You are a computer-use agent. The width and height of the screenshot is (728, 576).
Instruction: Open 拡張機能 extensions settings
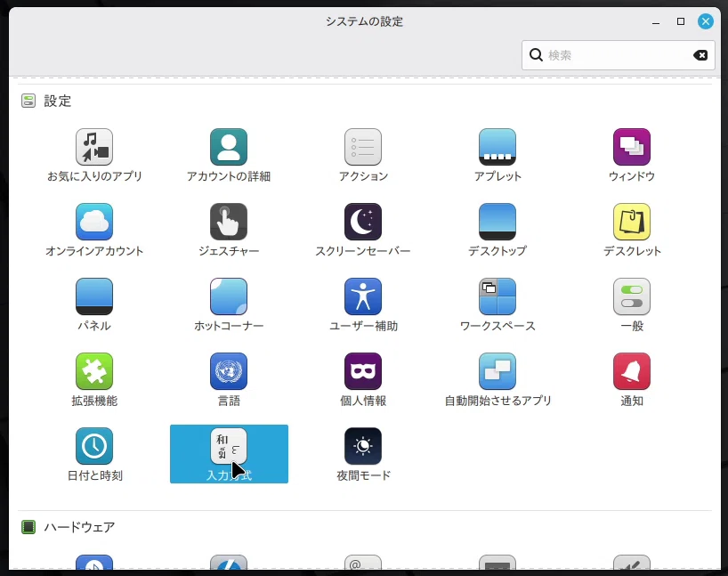(x=94, y=380)
